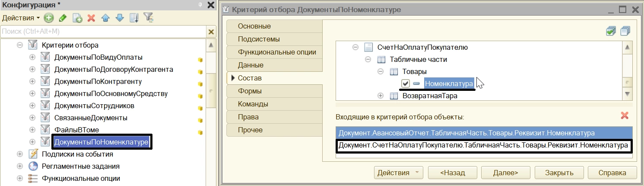This screenshot has width=644, height=186.
Task: Expand the ВозвратнаяТара node
Action: 381,96
